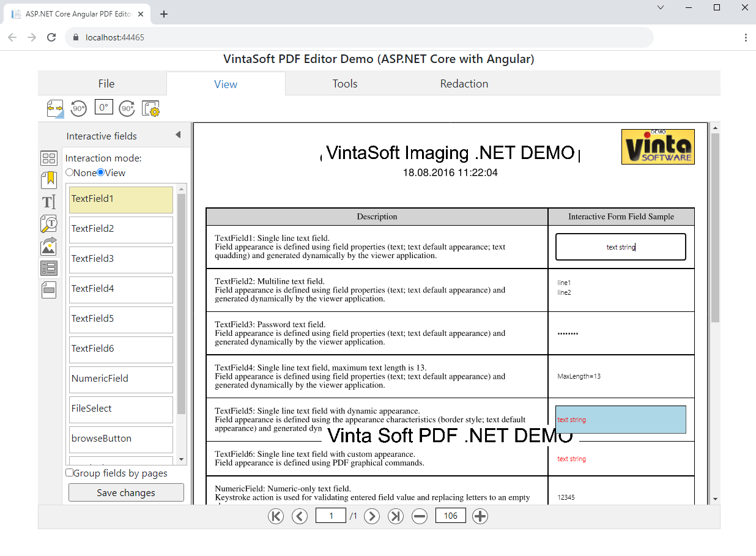This screenshot has height=556, width=756.
Task: Reset rotation with the 0° button
Action: (103, 108)
